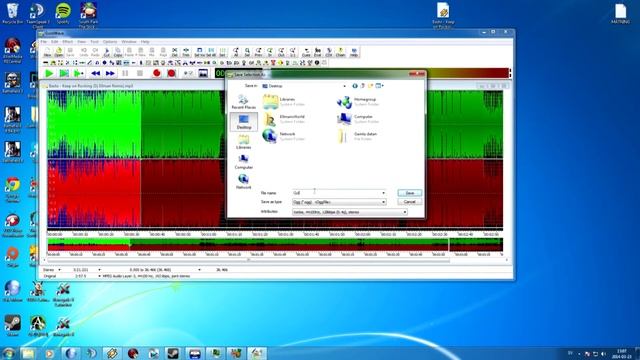Start playback with the green Play button
The image size is (640, 360).
[49, 73]
